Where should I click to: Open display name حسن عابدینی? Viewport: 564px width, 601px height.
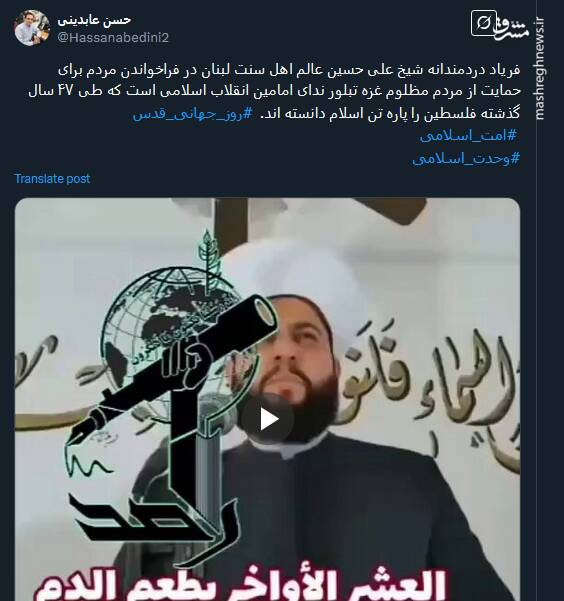94,20
